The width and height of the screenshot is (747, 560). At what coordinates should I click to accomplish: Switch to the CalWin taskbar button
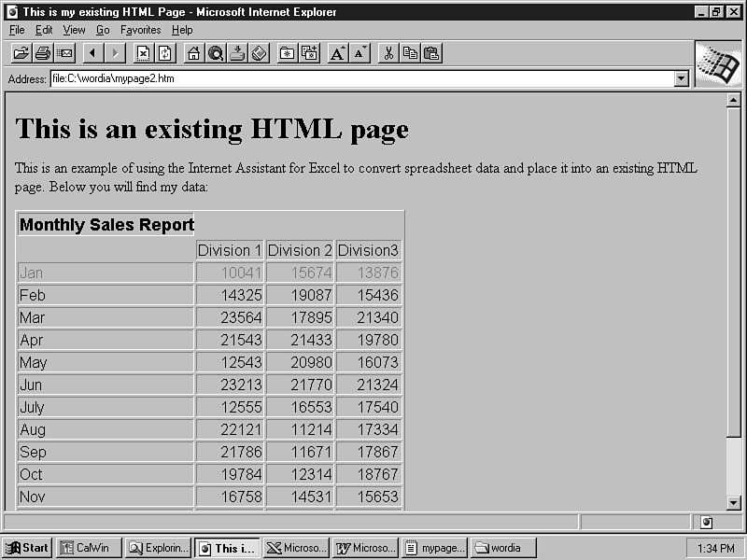click(89, 548)
